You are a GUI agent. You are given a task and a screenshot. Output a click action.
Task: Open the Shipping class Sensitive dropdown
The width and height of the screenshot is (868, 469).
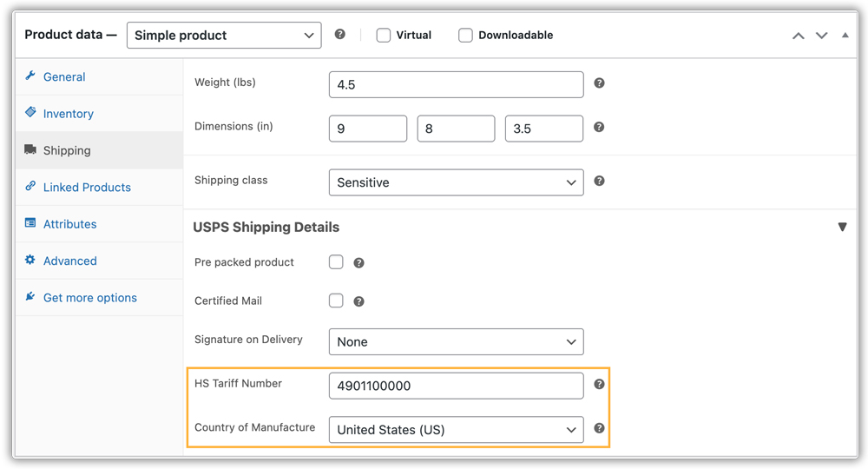pos(457,182)
